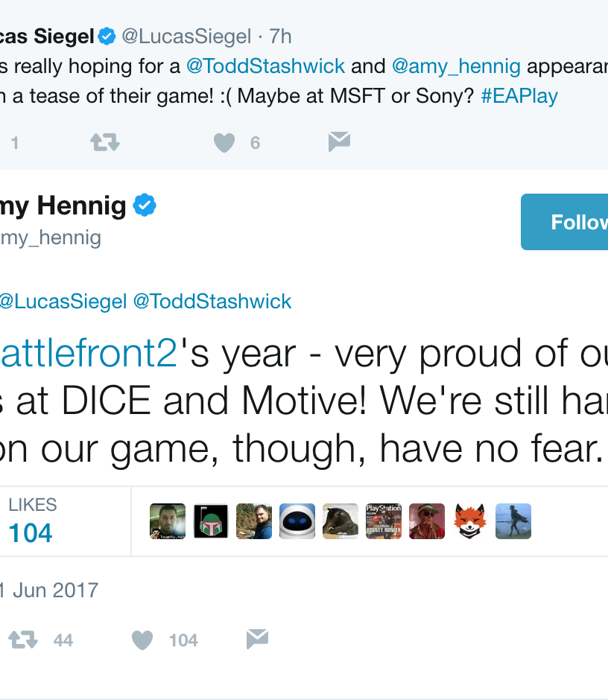608x700 pixels.
Task: Open the PlayStation magazine cover avatar
Action: click(384, 521)
